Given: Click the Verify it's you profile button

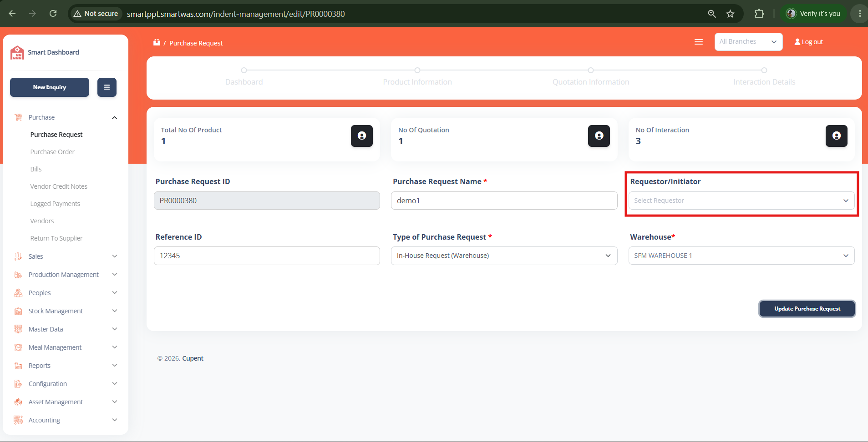Looking at the screenshot, I should [x=813, y=14].
